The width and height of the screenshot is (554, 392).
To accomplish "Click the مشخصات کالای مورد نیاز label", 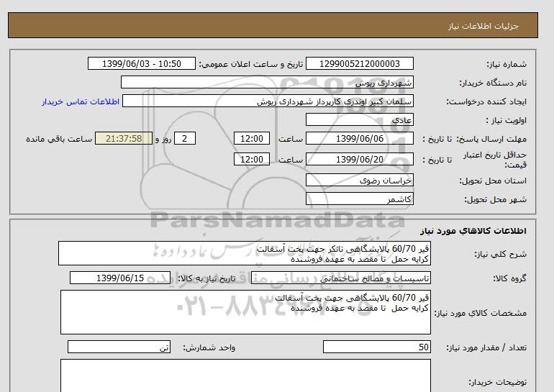I will (x=480, y=313).
